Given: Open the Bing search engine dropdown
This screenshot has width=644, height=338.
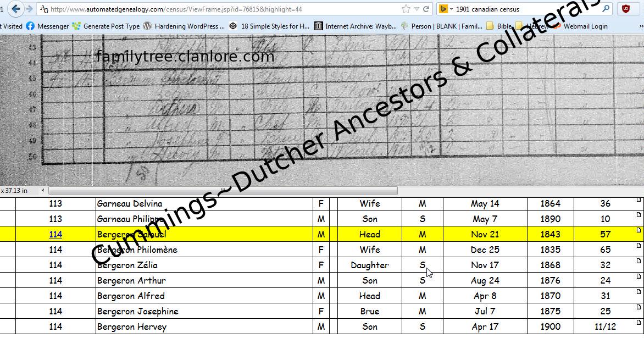Looking at the screenshot, I should [x=445, y=9].
